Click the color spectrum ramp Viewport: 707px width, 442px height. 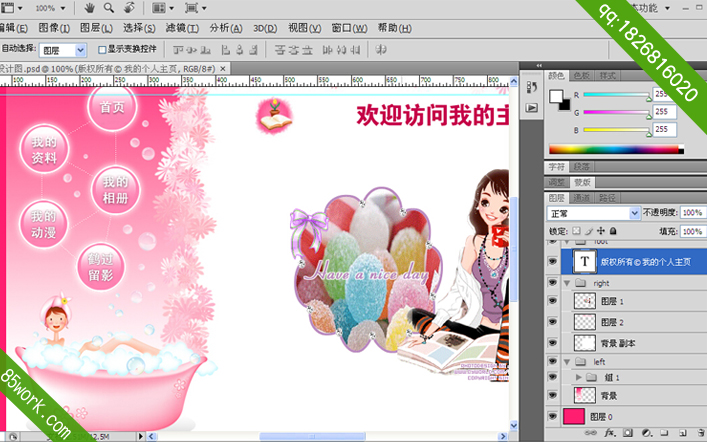616,149
